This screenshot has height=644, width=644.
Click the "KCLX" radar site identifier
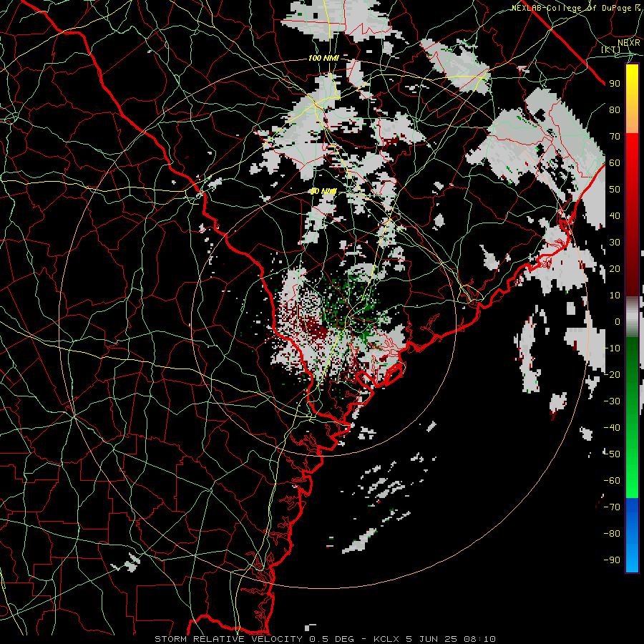point(386,639)
